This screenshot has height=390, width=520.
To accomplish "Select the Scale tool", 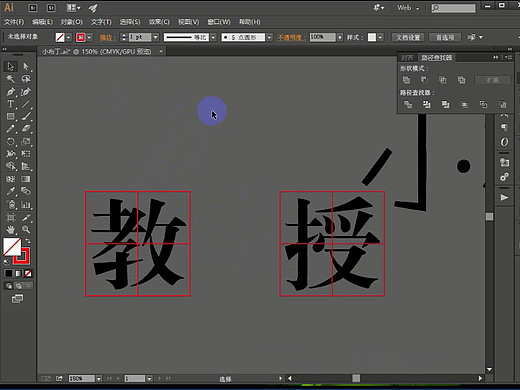I will [26, 141].
